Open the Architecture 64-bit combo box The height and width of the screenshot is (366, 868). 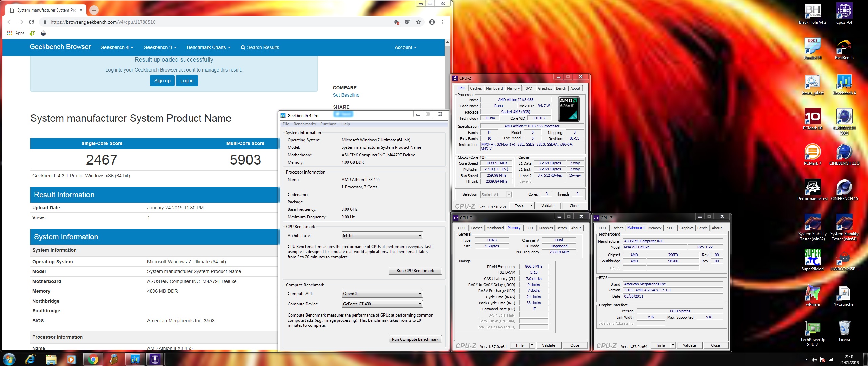pyautogui.click(x=382, y=236)
